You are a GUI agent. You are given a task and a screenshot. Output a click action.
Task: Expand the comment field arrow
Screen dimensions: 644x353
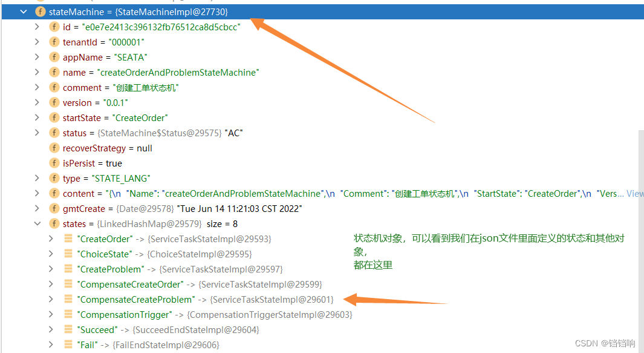click(37, 88)
